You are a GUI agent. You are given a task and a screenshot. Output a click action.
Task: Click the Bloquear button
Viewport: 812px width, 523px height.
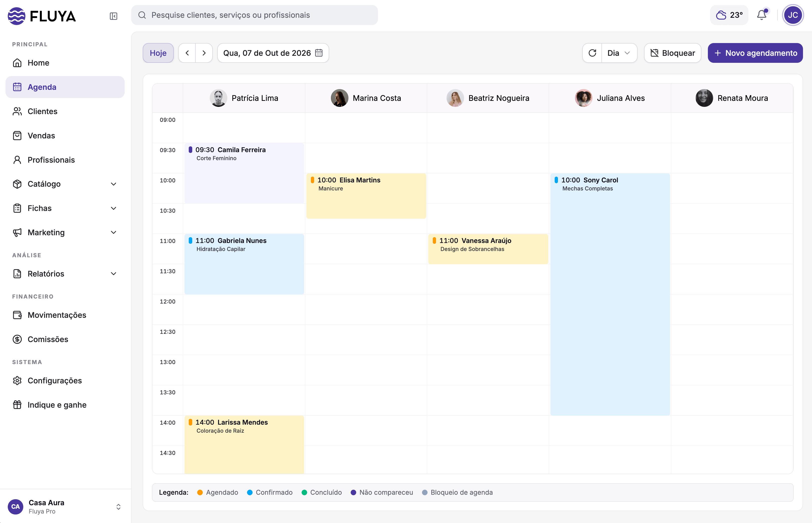(672, 53)
